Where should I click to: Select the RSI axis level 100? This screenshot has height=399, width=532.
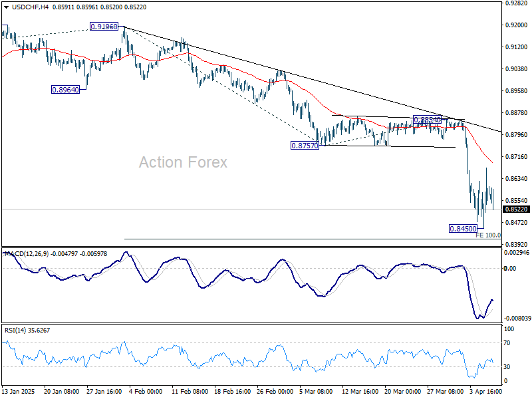tap(509, 329)
